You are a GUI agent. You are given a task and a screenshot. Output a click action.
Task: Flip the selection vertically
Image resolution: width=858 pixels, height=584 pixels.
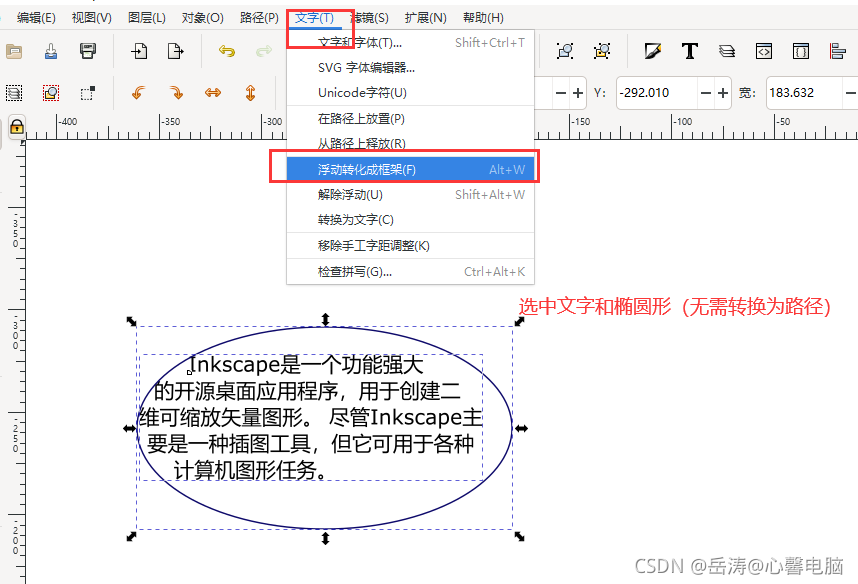[250, 92]
